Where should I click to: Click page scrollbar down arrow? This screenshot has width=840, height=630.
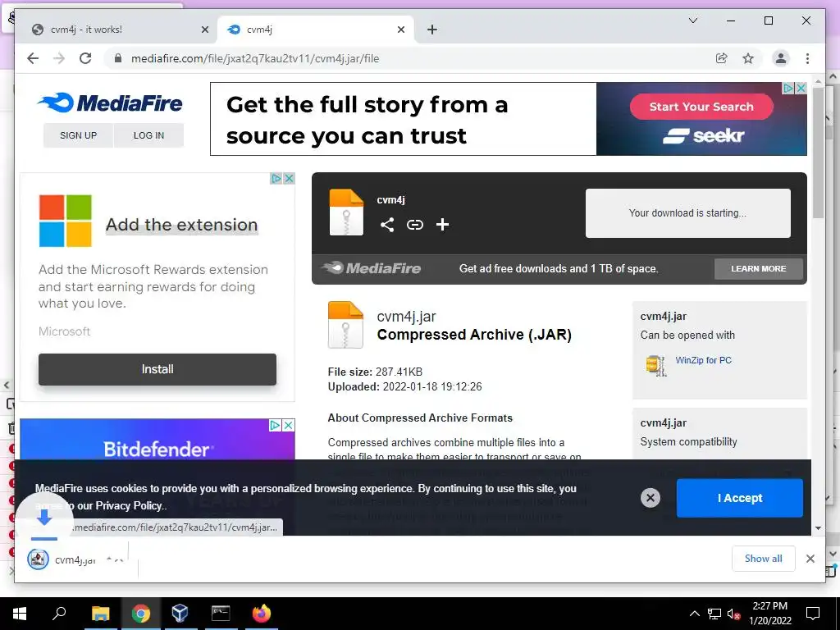[818, 528]
